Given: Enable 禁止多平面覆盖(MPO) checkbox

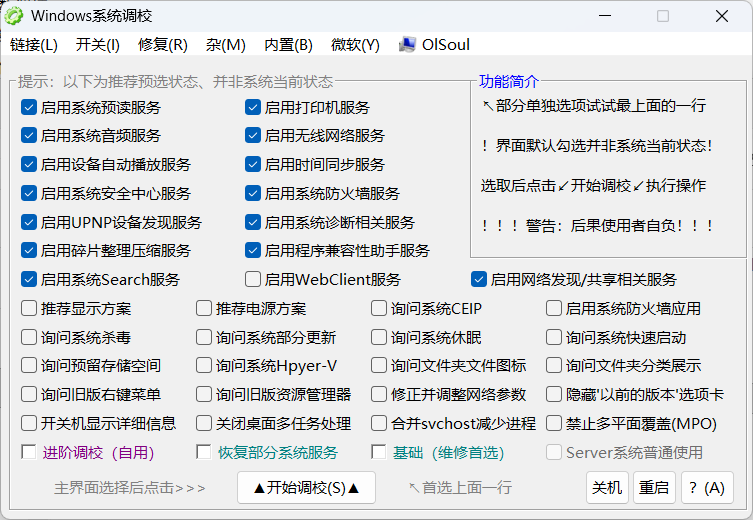Looking at the screenshot, I should [x=554, y=423].
